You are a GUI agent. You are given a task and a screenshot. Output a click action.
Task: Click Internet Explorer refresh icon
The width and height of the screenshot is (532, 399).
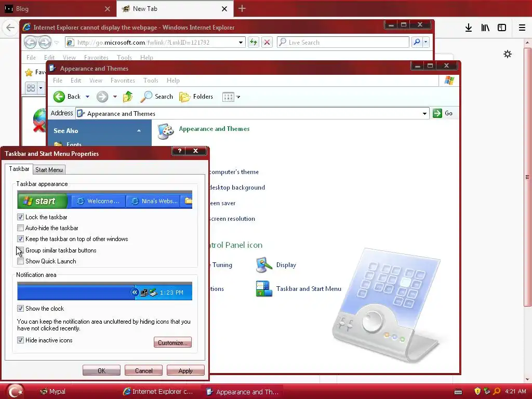[254, 43]
